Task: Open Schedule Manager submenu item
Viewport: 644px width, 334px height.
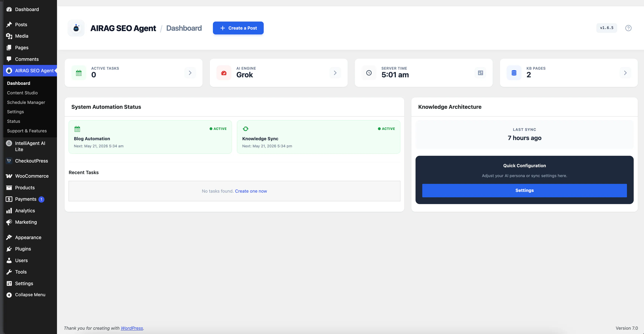Action: 26,102
